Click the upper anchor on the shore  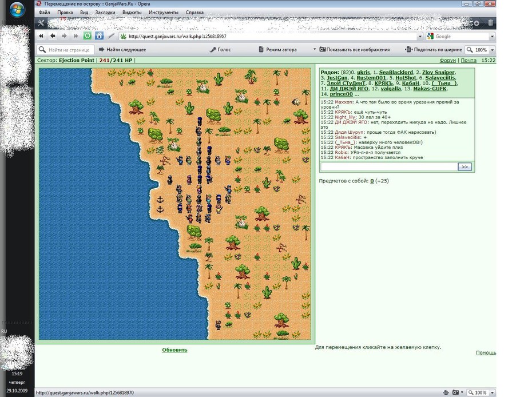tap(160, 200)
